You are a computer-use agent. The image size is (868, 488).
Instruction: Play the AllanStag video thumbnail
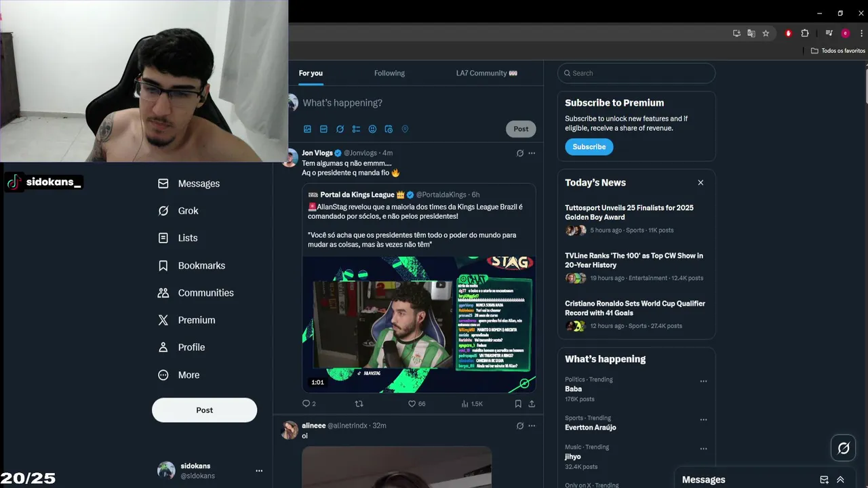419,324
